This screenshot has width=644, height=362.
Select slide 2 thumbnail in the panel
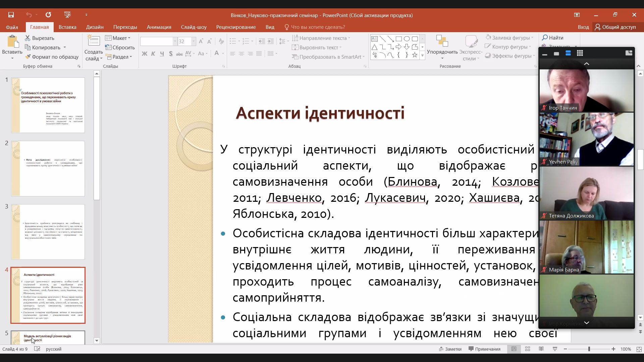pyautogui.click(x=48, y=168)
